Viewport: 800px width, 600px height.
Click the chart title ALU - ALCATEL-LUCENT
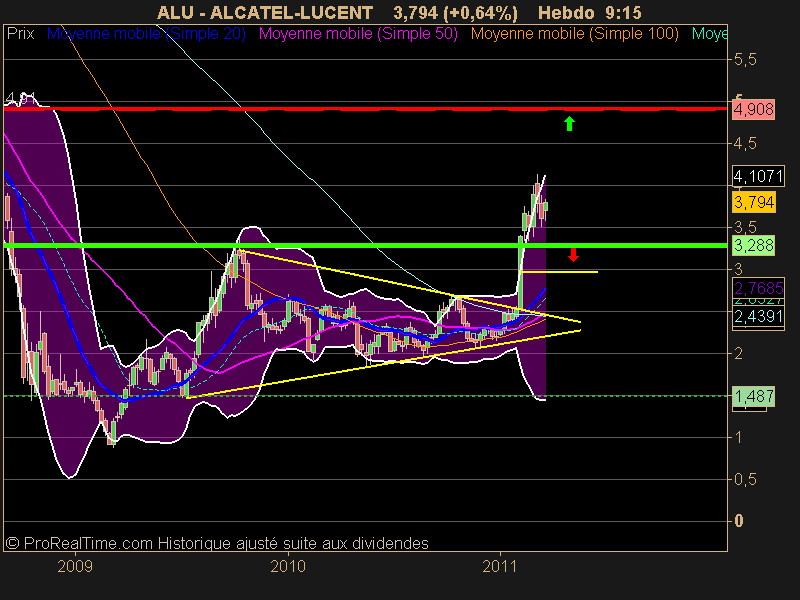pyautogui.click(x=265, y=13)
